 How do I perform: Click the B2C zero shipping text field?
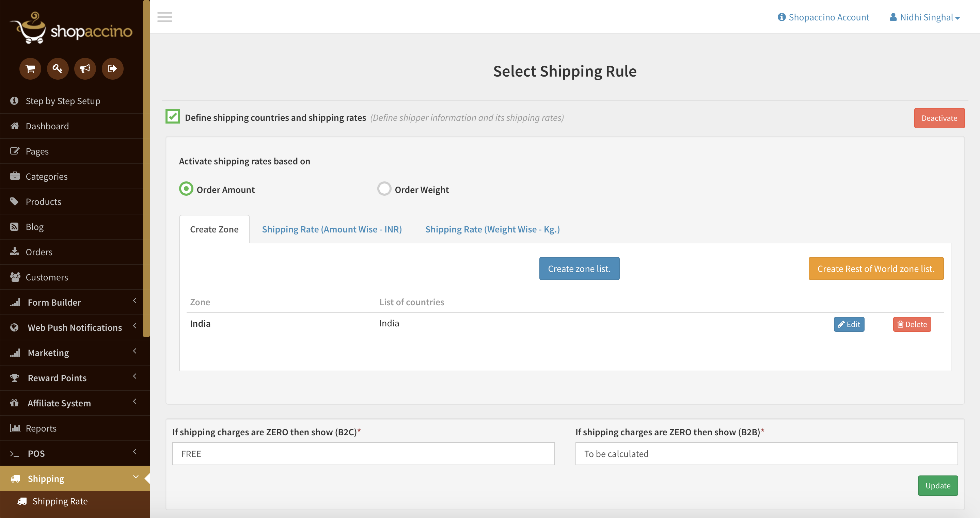click(363, 454)
